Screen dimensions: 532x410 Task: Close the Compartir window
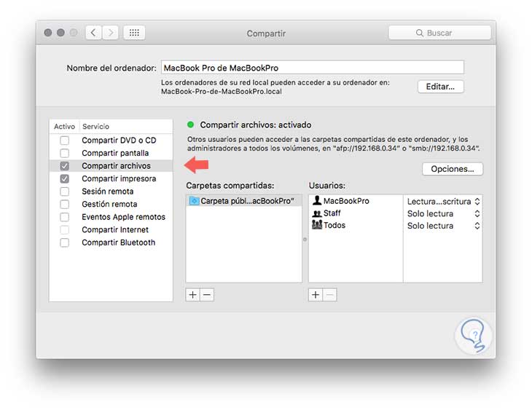click(x=48, y=33)
